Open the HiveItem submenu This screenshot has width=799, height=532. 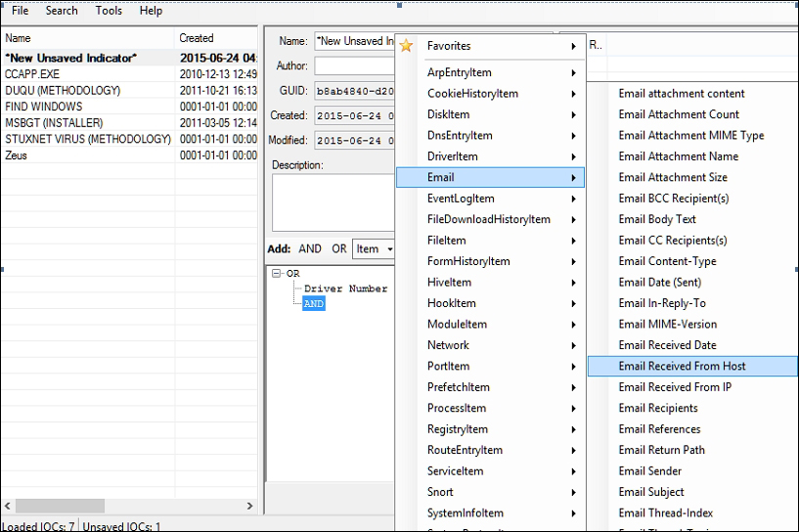tap(490, 283)
